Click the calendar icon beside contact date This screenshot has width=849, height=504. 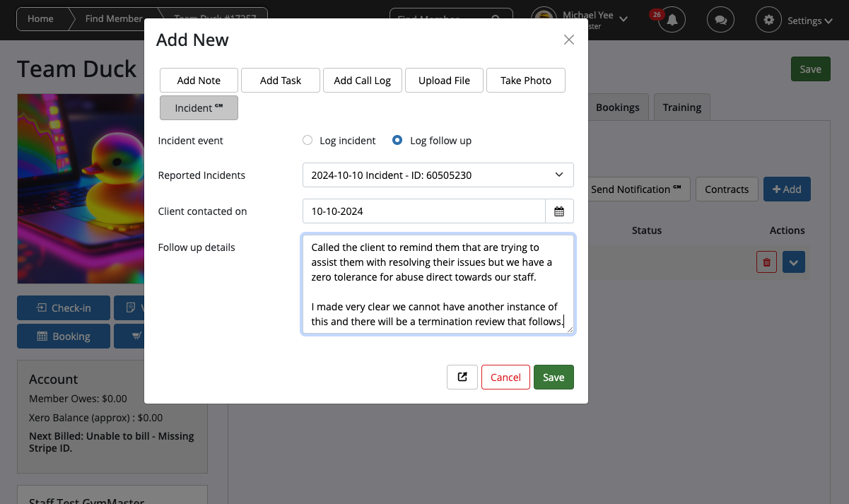coord(559,211)
